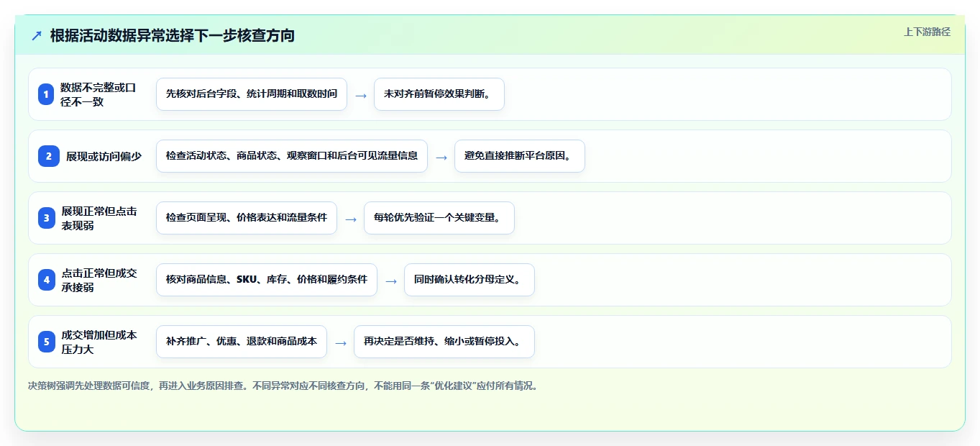
Task: Select step number 2 badge
Action: pyautogui.click(x=49, y=156)
